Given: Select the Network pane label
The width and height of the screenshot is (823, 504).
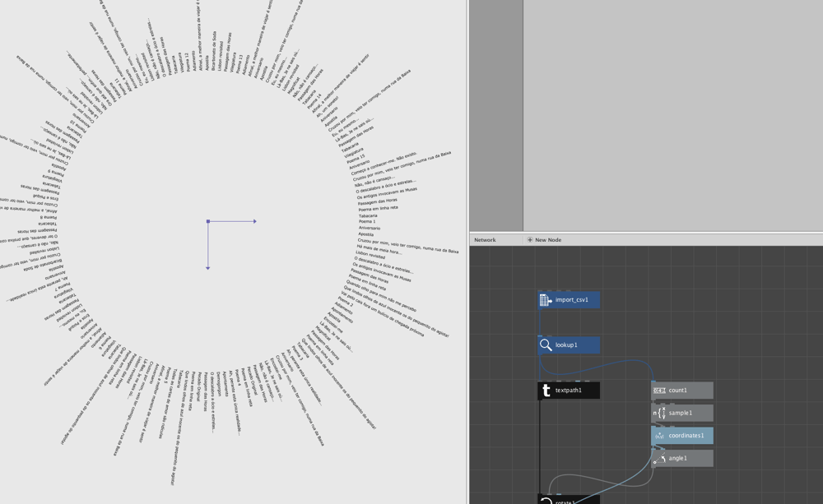Looking at the screenshot, I should 485,240.
